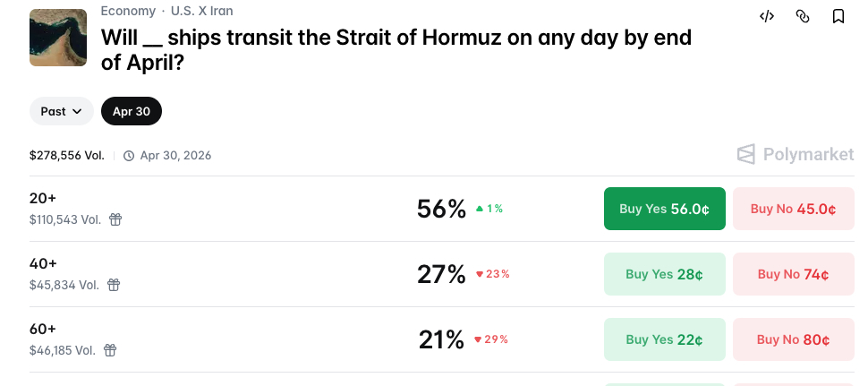Open the Past dropdown

[x=61, y=111]
